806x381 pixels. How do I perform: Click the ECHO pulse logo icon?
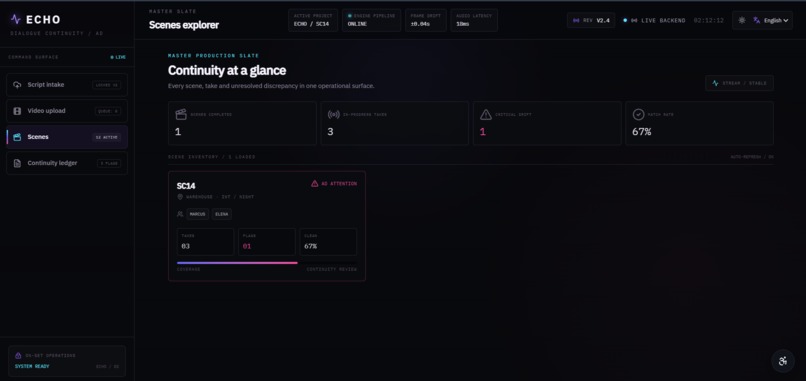[15, 19]
